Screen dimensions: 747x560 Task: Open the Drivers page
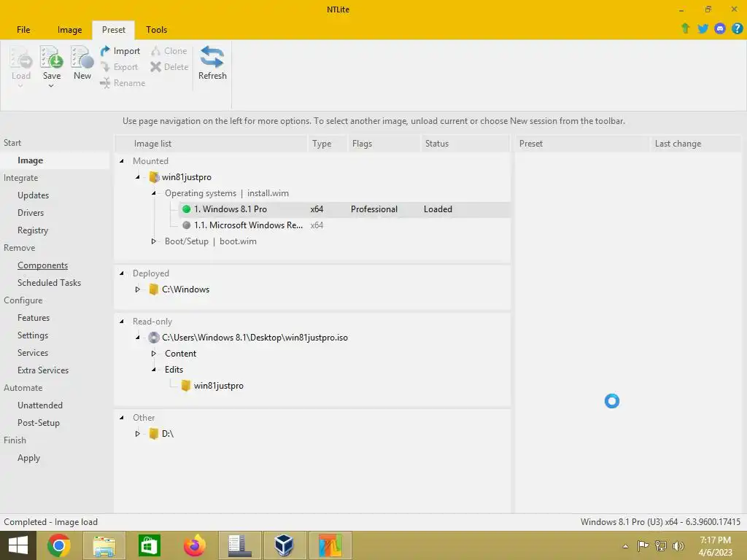pos(31,213)
